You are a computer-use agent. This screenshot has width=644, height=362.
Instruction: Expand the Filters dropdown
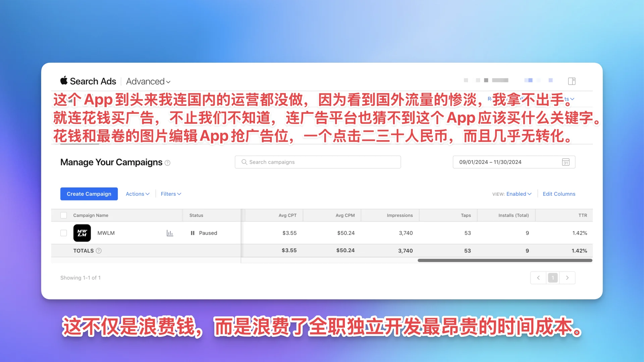coord(170,194)
